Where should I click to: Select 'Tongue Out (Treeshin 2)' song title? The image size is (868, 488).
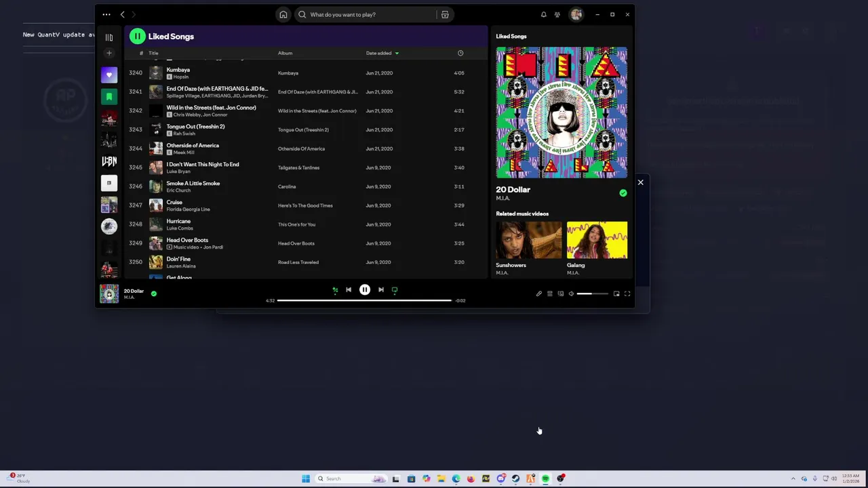pos(195,127)
